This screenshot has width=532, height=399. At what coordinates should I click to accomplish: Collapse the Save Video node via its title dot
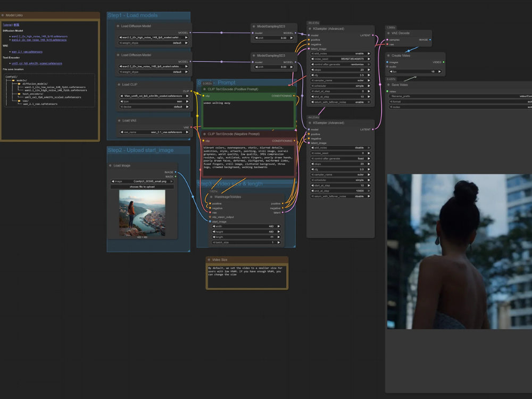click(388, 85)
